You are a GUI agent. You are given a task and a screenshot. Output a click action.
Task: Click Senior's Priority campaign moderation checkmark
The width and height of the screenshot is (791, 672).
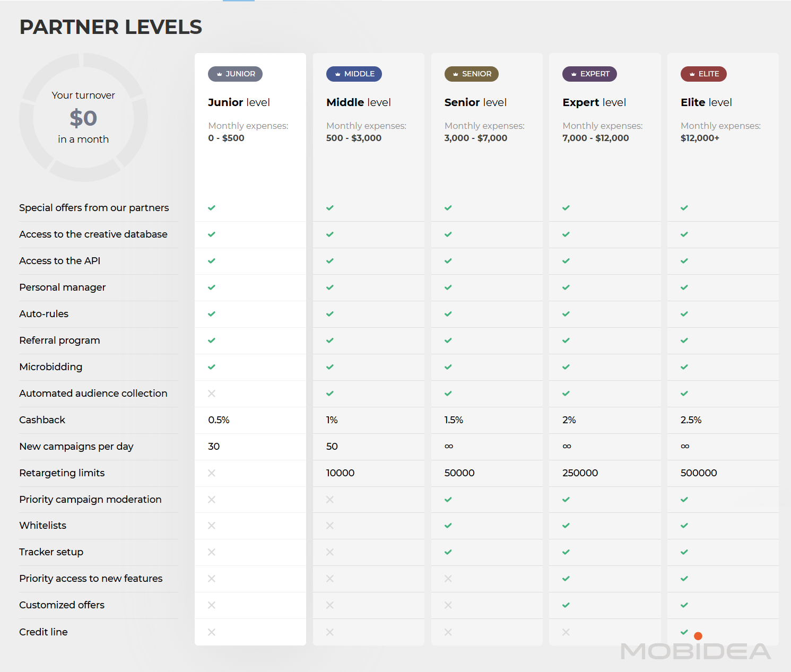coord(448,500)
